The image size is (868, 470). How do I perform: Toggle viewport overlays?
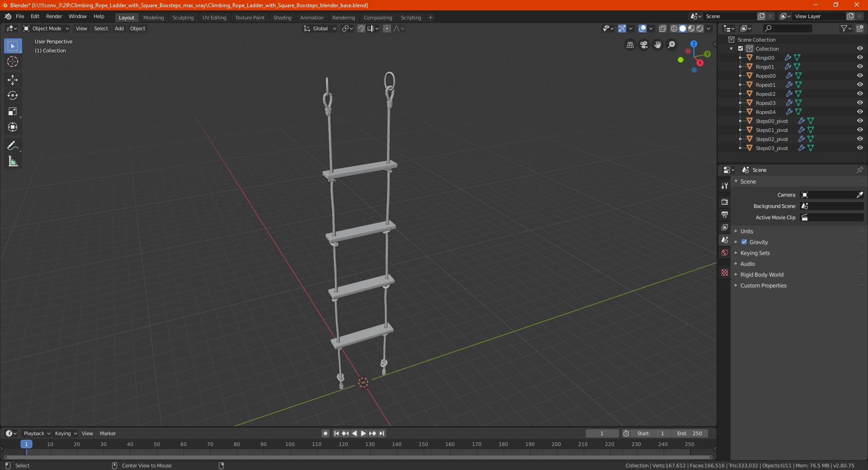tap(642, 28)
